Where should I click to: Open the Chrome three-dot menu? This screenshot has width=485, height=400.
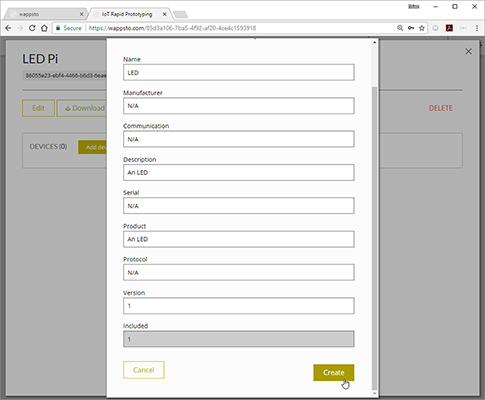pyautogui.click(x=477, y=28)
